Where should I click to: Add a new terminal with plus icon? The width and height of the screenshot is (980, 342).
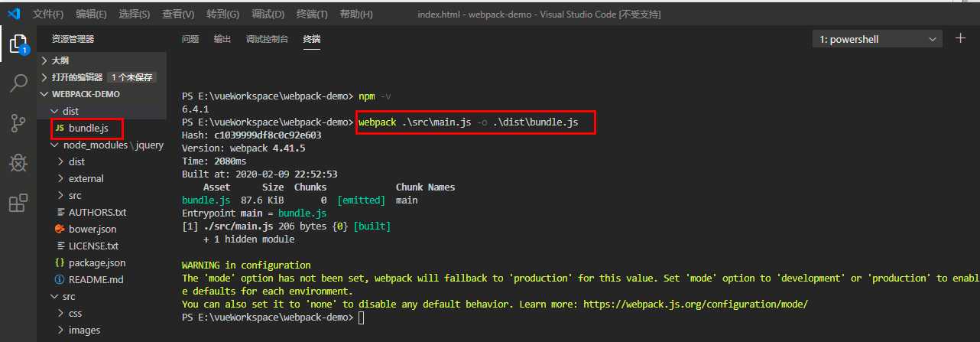pyautogui.click(x=960, y=39)
